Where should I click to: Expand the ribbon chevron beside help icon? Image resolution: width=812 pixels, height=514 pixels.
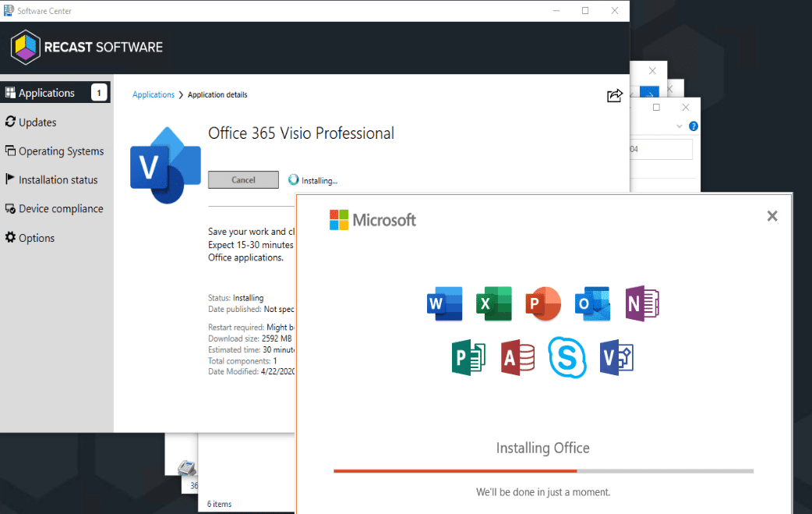point(680,126)
